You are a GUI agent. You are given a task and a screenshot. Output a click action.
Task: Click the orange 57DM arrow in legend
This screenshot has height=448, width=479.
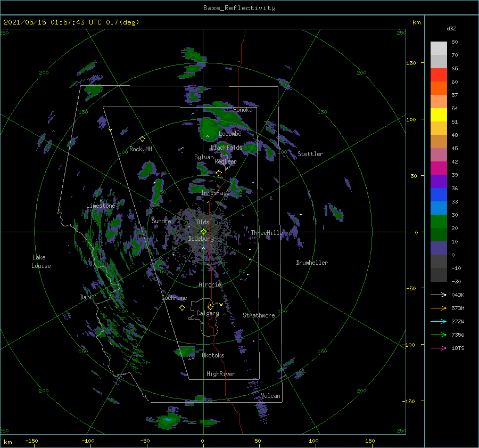pos(439,308)
